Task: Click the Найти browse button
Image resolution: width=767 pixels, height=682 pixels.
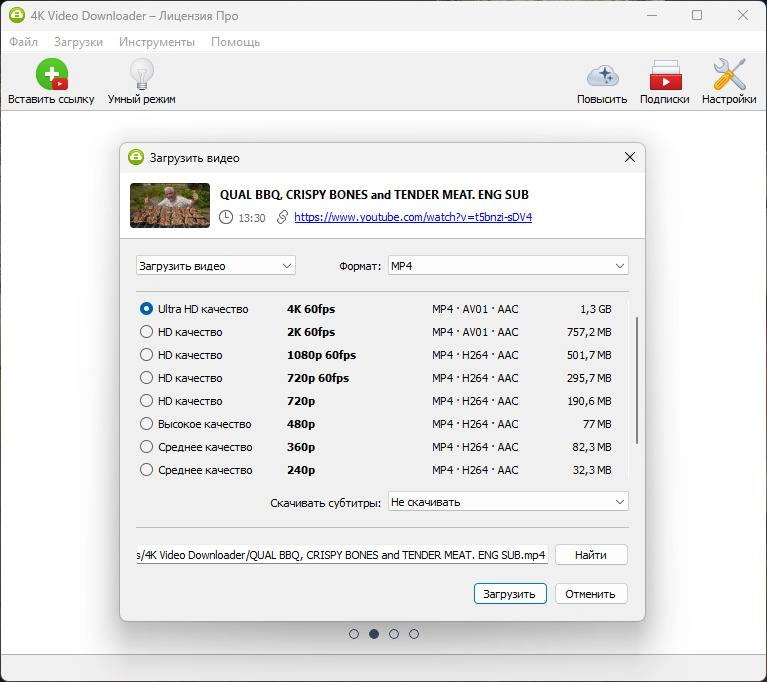Action: pyautogui.click(x=591, y=555)
